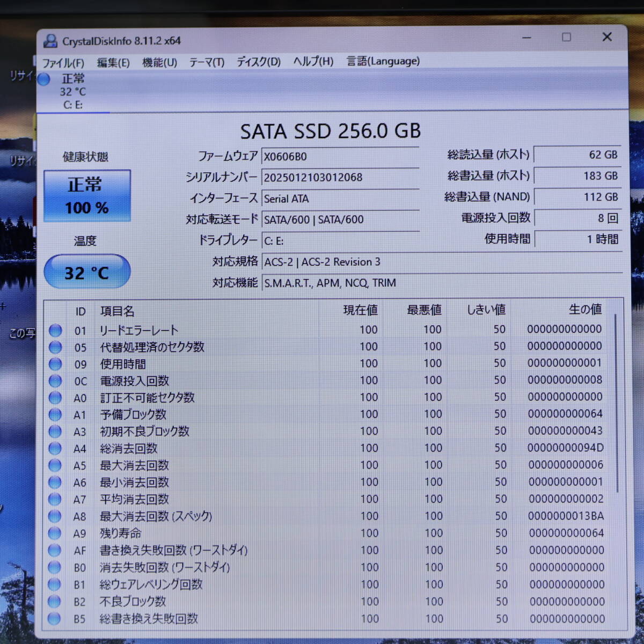Screen dimensions: 644x644
Task: Click the 対応規格 field ACS-2 Revision 3
Action: click(x=442, y=262)
